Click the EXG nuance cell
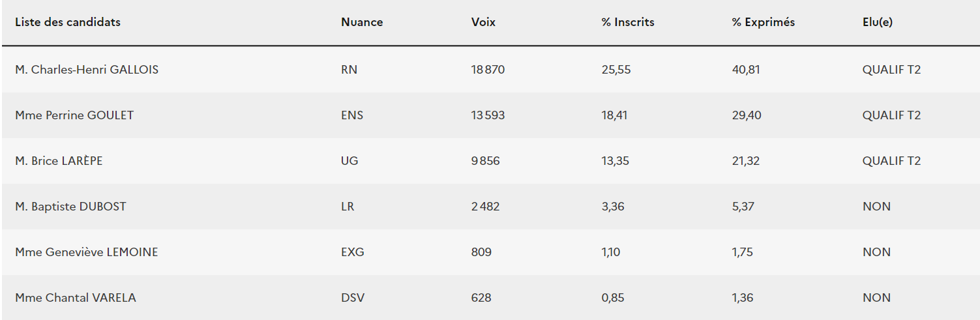The width and height of the screenshot is (980, 320). point(352,252)
